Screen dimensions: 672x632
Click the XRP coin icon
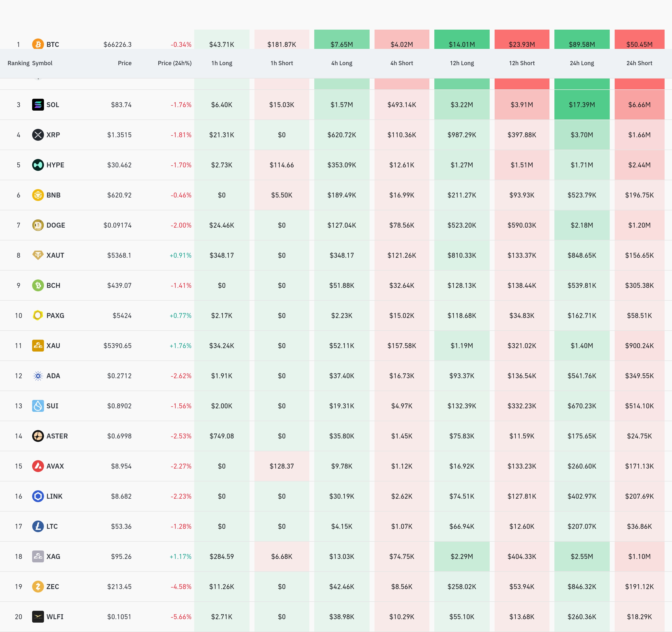point(38,135)
